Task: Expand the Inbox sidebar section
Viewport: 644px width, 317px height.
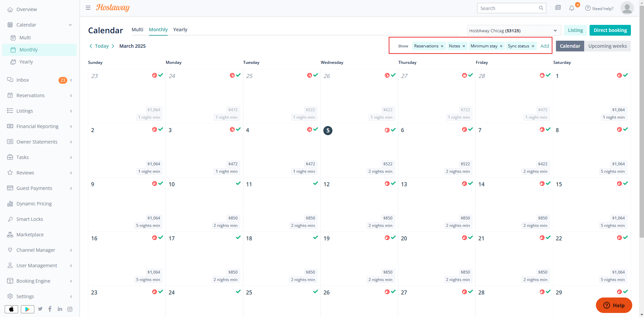Action: pos(71,80)
